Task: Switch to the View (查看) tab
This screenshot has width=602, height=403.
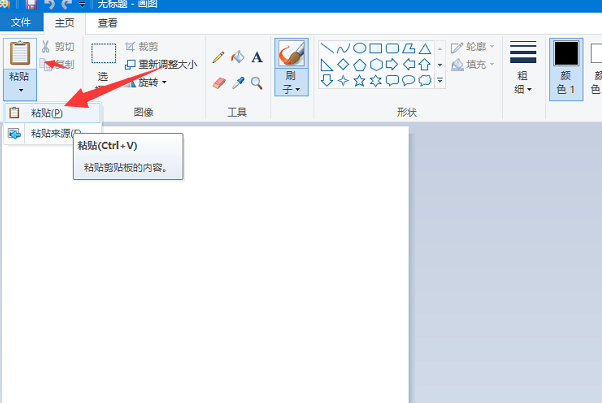Action: (x=108, y=23)
